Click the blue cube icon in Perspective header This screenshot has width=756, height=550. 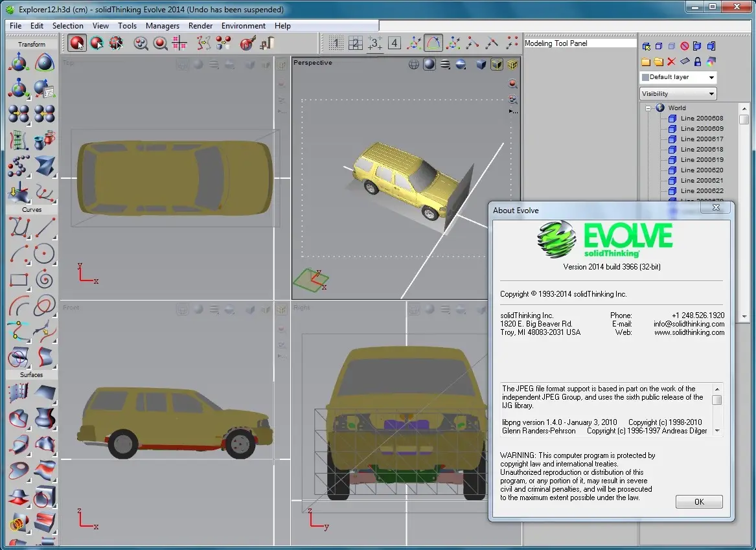pyautogui.click(x=481, y=64)
